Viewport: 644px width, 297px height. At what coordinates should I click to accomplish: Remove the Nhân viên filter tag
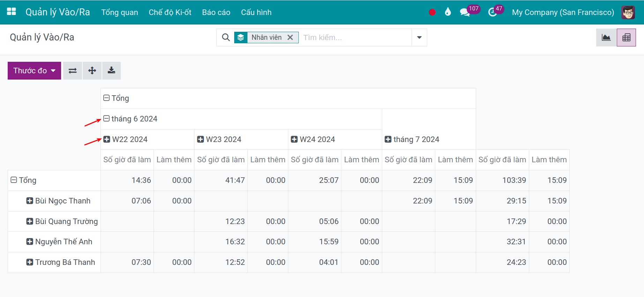pos(290,37)
